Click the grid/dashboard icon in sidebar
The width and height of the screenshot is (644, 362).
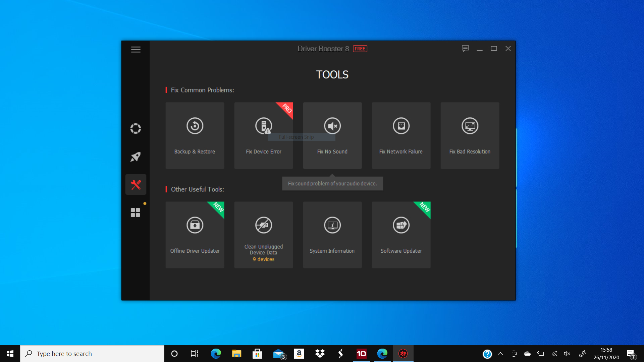[x=136, y=213]
